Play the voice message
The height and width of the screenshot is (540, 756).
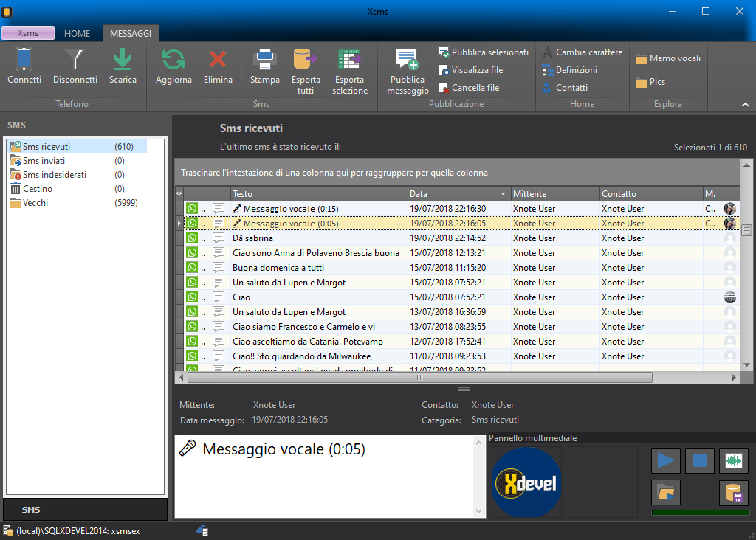(665, 460)
